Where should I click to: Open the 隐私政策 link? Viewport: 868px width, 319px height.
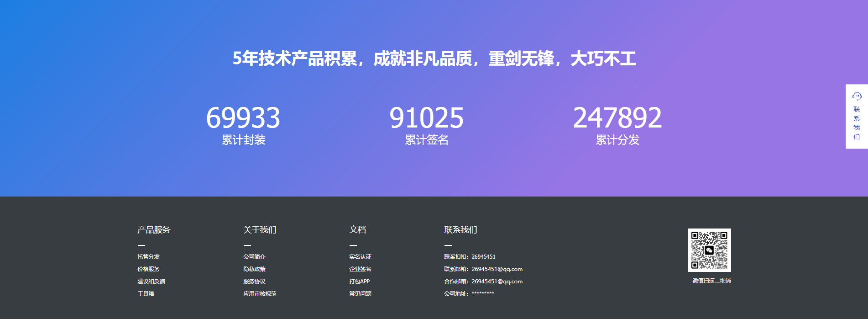254,269
